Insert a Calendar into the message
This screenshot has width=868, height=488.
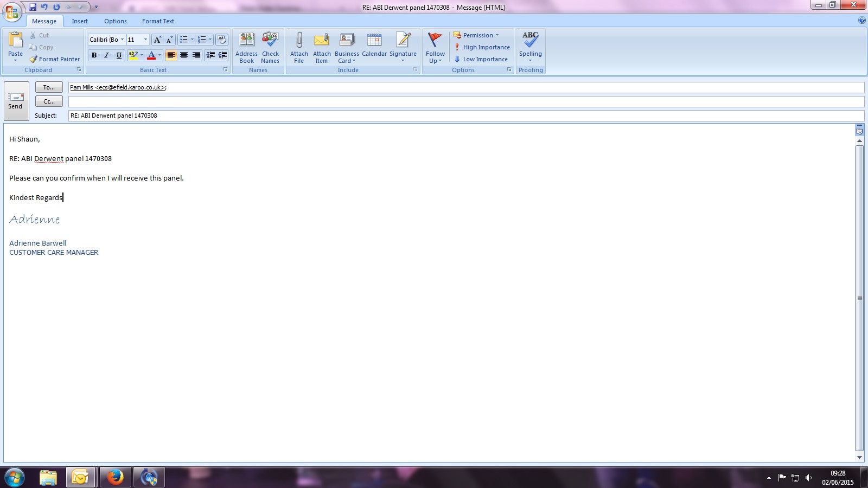[374, 46]
